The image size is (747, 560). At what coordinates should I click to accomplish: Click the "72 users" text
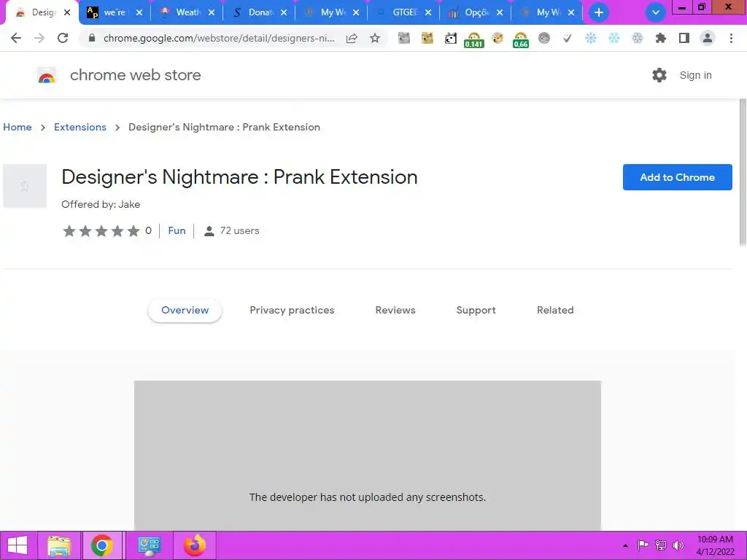point(239,231)
